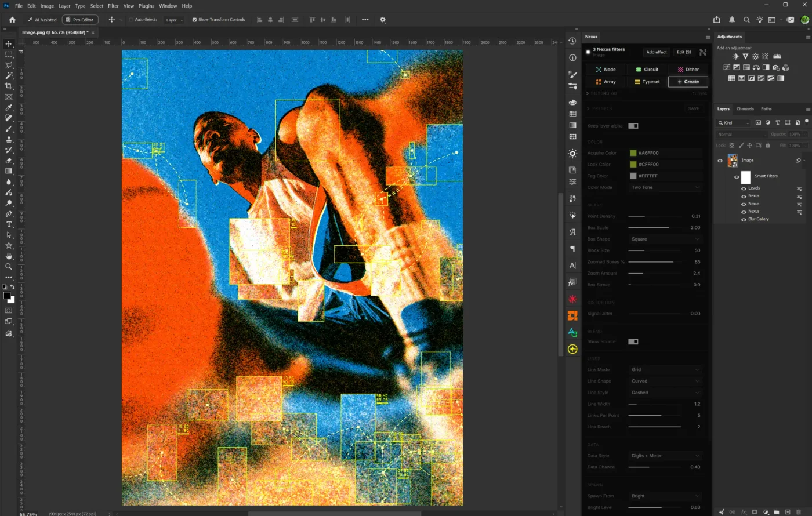Open the Link Mode dropdown
The height and width of the screenshot is (516, 812).
click(665, 369)
